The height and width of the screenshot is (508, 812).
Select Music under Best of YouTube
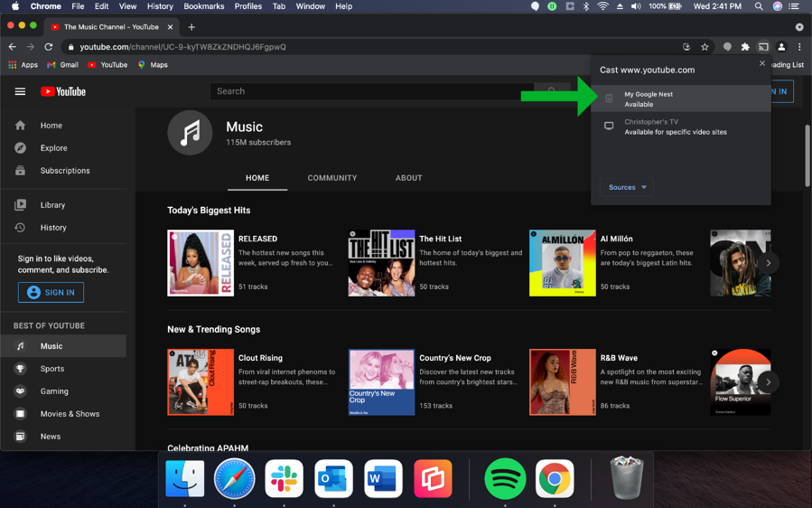[63, 346]
